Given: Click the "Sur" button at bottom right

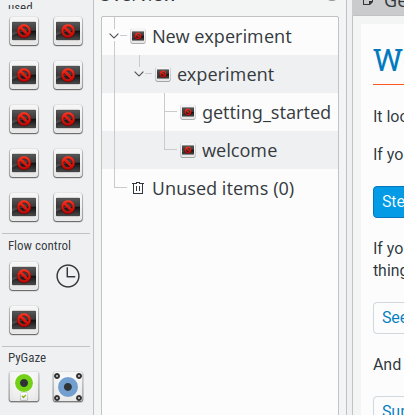Looking at the screenshot, I should pyautogui.click(x=389, y=407).
